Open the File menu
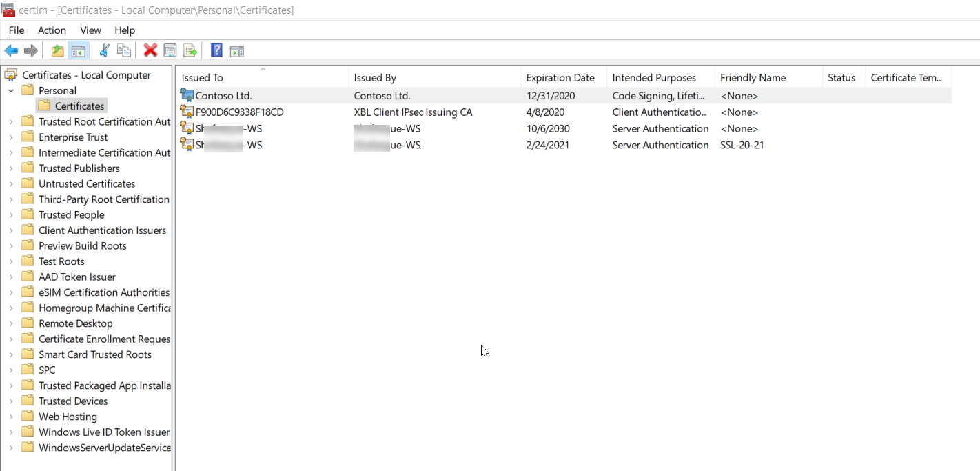 pyautogui.click(x=17, y=30)
